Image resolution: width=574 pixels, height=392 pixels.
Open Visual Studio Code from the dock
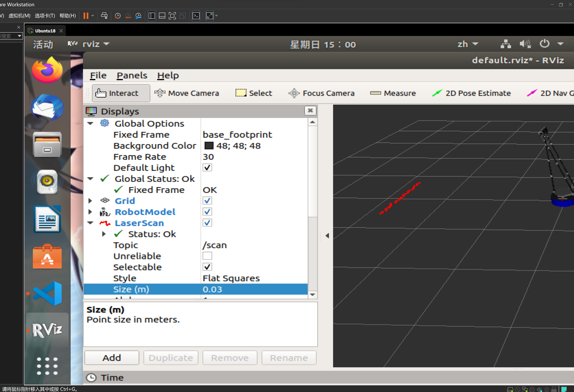pos(47,293)
